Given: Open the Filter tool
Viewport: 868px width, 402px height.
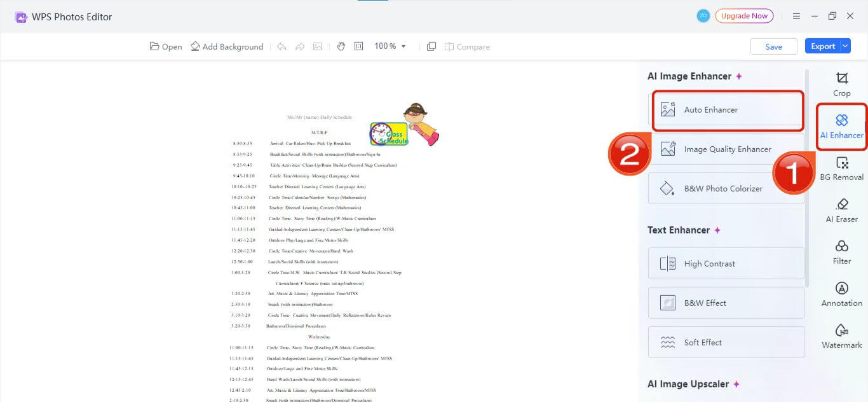Looking at the screenshot, I should 841,253.
